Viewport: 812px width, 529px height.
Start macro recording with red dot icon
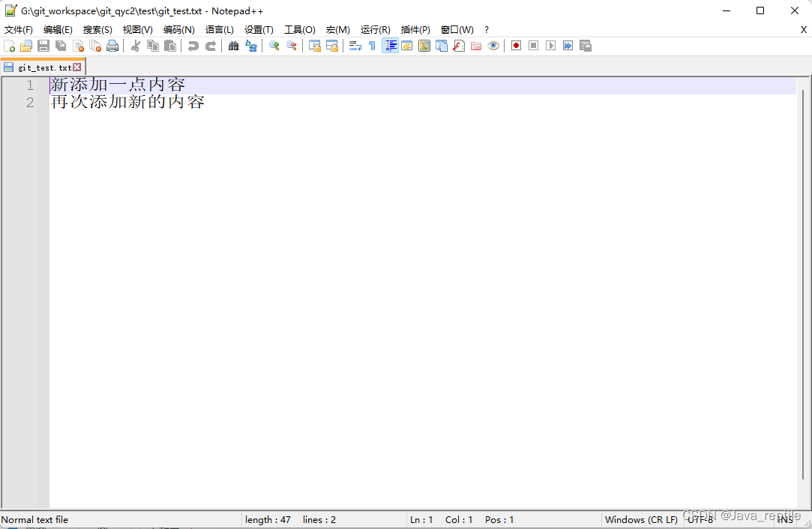tap(517, 46)
